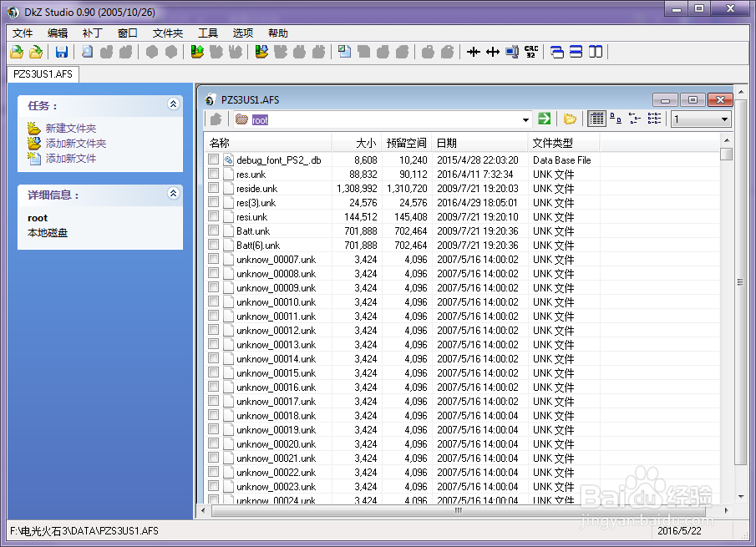The image size is (756, 547).
Task: Collapse the 详细信息 details panel
Action: pos(173,193)
